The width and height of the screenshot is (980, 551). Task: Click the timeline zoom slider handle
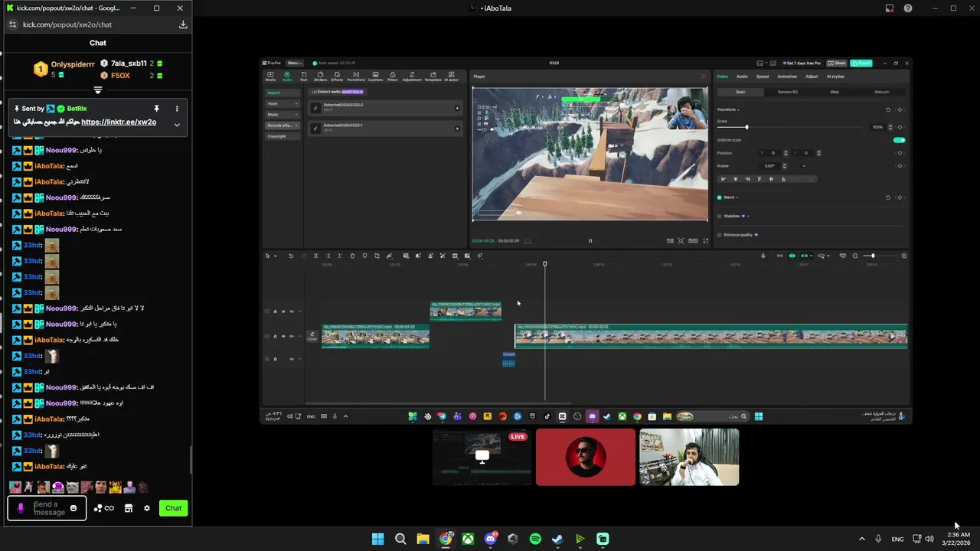(x=873, y=256)
